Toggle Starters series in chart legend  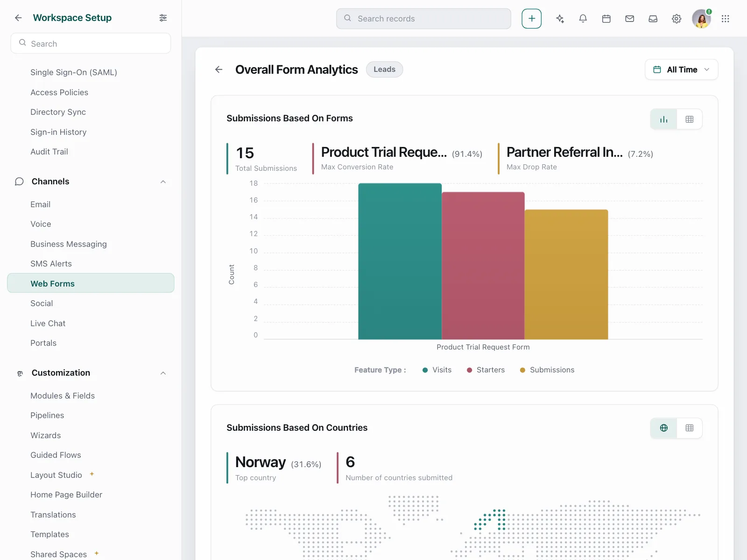486,370
